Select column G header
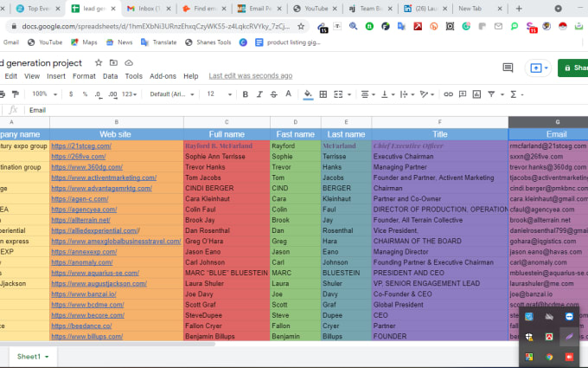The width and height of the screenshot is (588, 368). pos(548,122)
